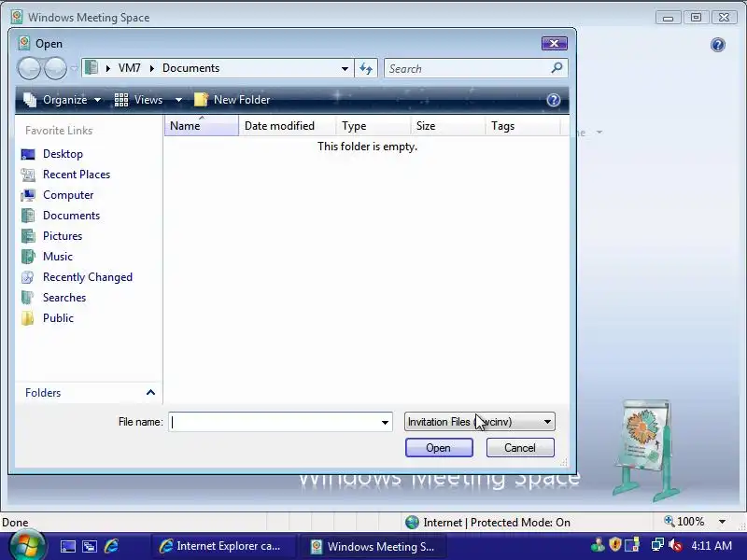Sort by Tags column header
Image resolution: width=747 pixels, height=560 pixels.
point(522,126)
